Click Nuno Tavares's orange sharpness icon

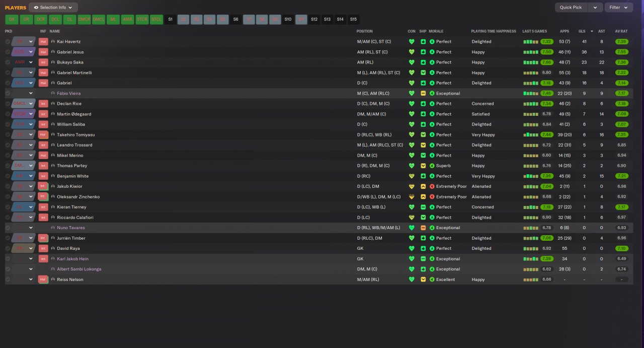pos(424,228)
